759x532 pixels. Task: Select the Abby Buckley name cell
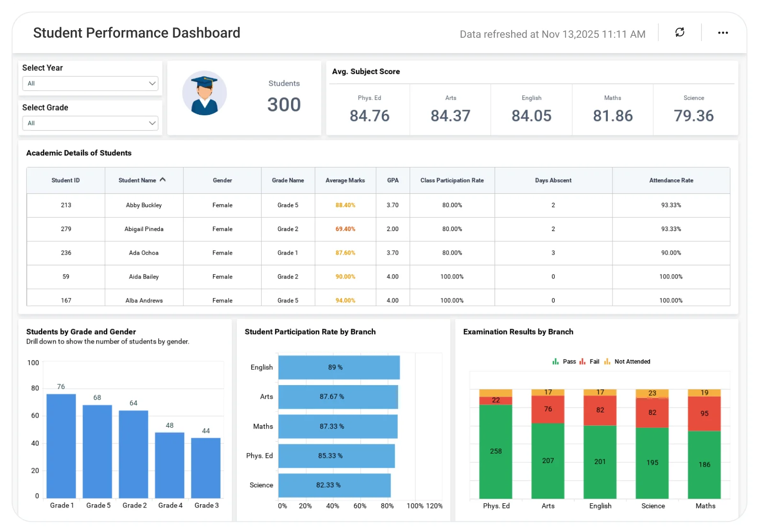click(144, 205)
